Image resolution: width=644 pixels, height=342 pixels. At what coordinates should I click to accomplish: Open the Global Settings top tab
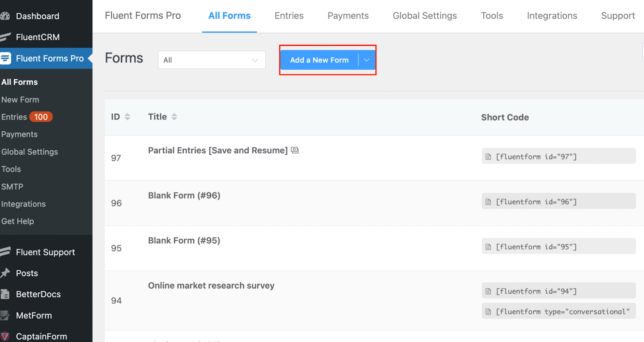[x=425, y=16]
